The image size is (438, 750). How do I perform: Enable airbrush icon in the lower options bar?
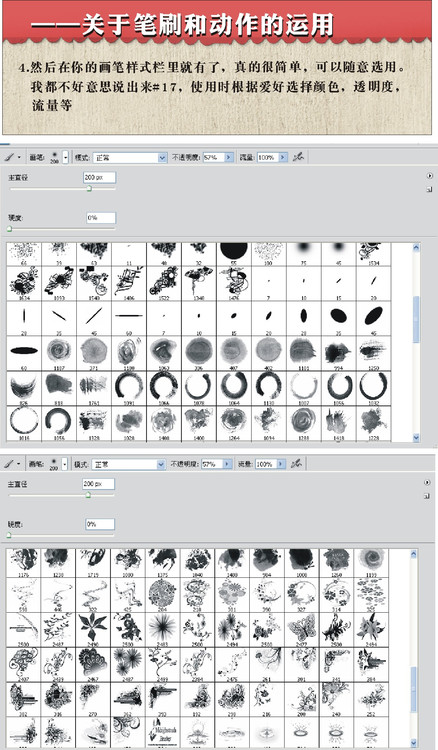click(x=297, y=463)
